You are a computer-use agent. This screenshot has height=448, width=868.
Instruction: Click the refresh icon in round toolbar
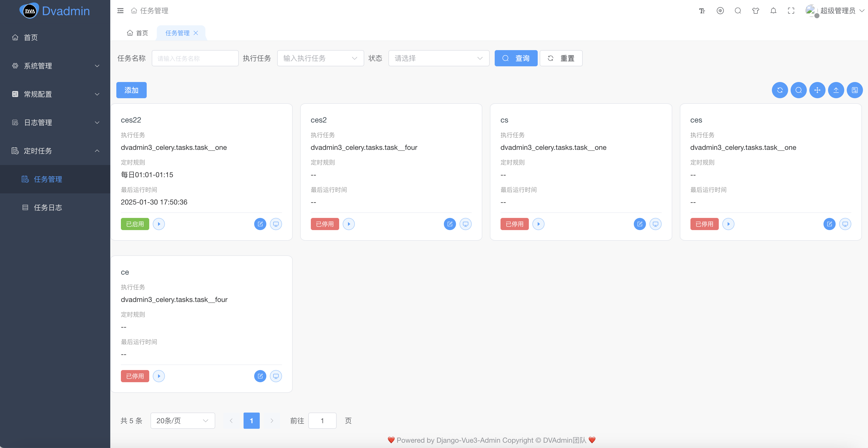pyautogui.click(x=780, y=90)
